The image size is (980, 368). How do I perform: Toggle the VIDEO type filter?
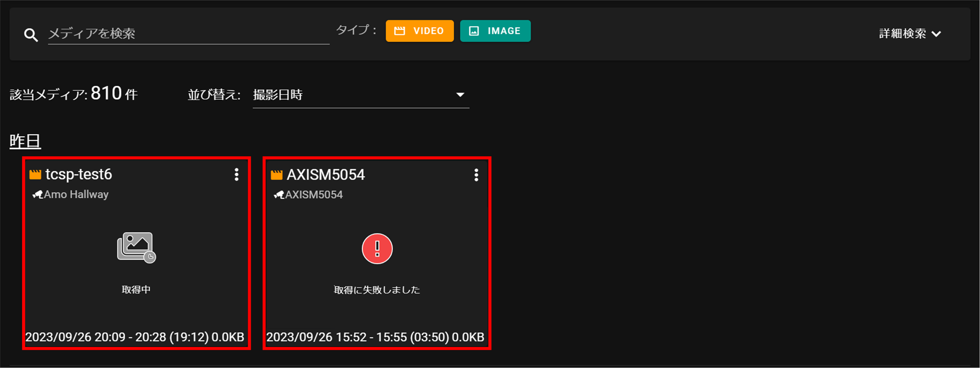(x=420, y=31)
